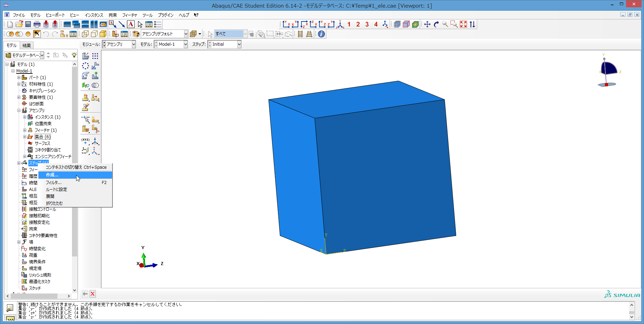Screen dimensions: 644x324
Task: Open the ビューポート menu
Action: (x=55, y=15)
